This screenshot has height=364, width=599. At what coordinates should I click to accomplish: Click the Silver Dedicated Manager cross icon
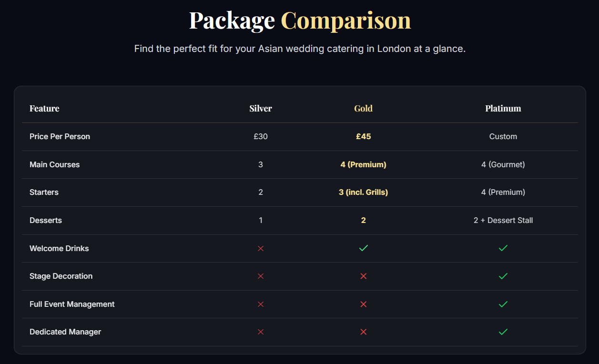(x=261, y=332)
